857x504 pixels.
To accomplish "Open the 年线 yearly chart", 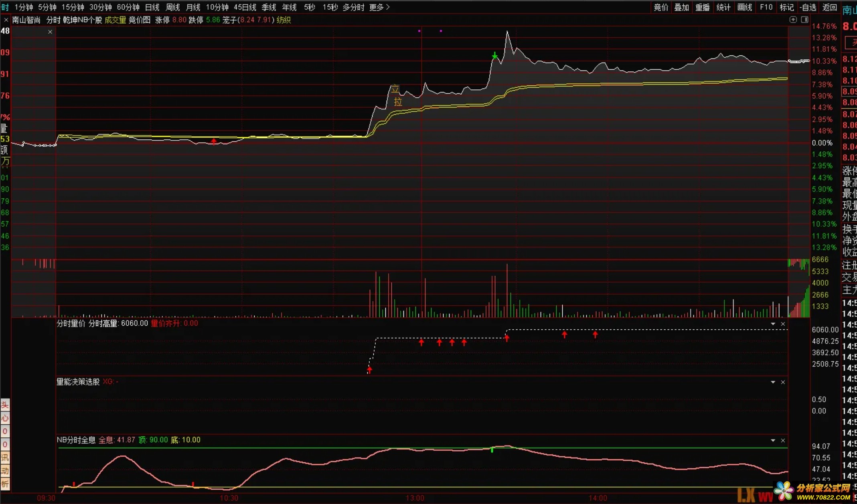I will [x=290, y=7].
